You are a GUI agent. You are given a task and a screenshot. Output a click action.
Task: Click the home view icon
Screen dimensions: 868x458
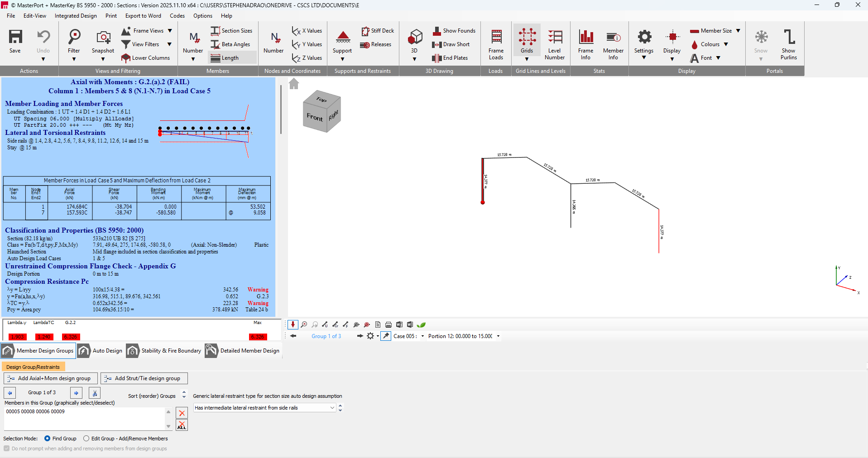(294, 84)
